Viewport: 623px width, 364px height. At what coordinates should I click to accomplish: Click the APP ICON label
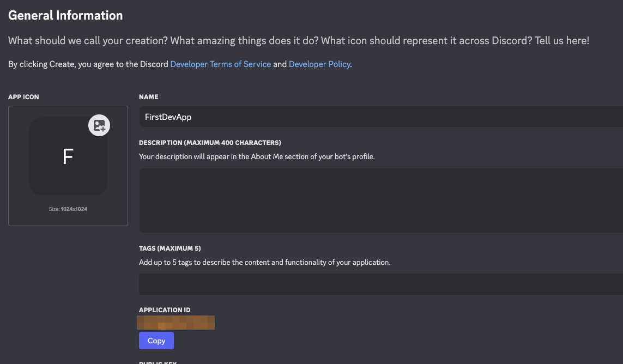pos(23,97)
